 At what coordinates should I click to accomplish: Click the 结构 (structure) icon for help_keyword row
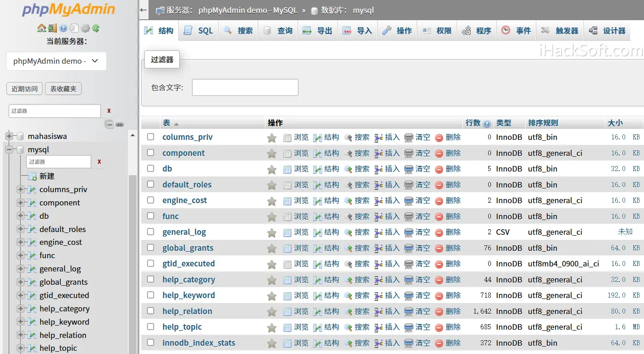[318, 296]
